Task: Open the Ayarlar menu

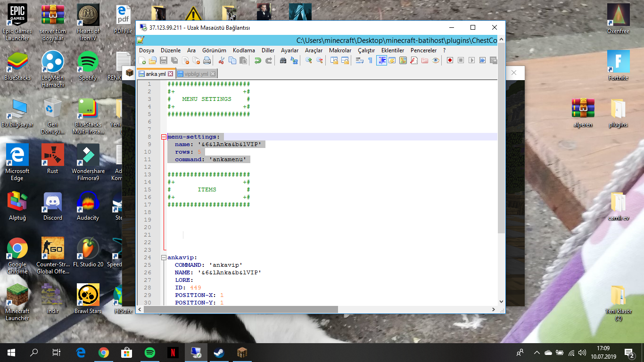Action: [289, 50]
